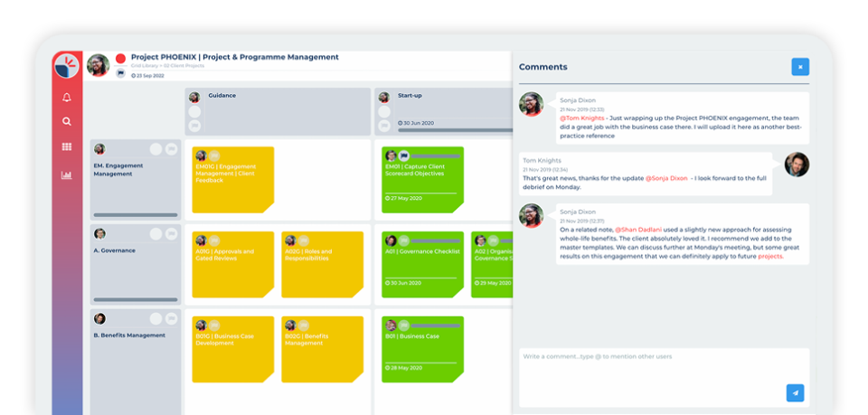Click the avatar on A01 Governance Checklist card
This screenshot has width=868, height=415.
(x=391, y=241)
